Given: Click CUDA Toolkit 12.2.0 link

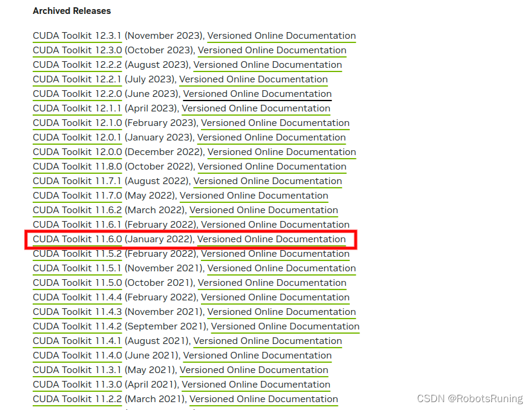Looking at the screenshot, I should coord(77,94).
